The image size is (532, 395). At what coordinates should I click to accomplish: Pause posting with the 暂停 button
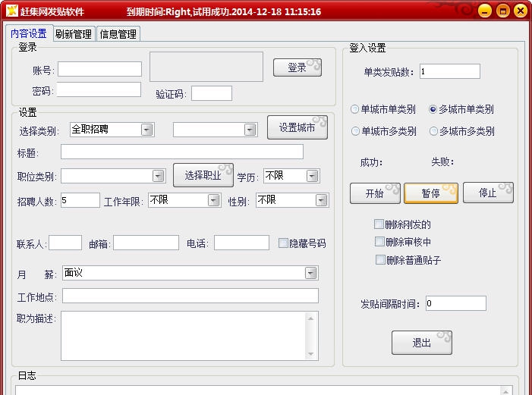point(431,193)
